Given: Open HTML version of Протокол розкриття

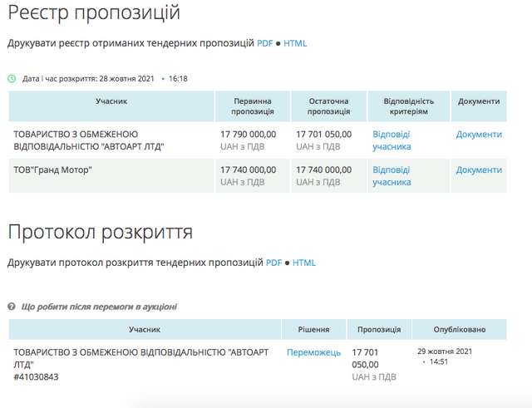Looking at the screenshot, I should [304, 263].
